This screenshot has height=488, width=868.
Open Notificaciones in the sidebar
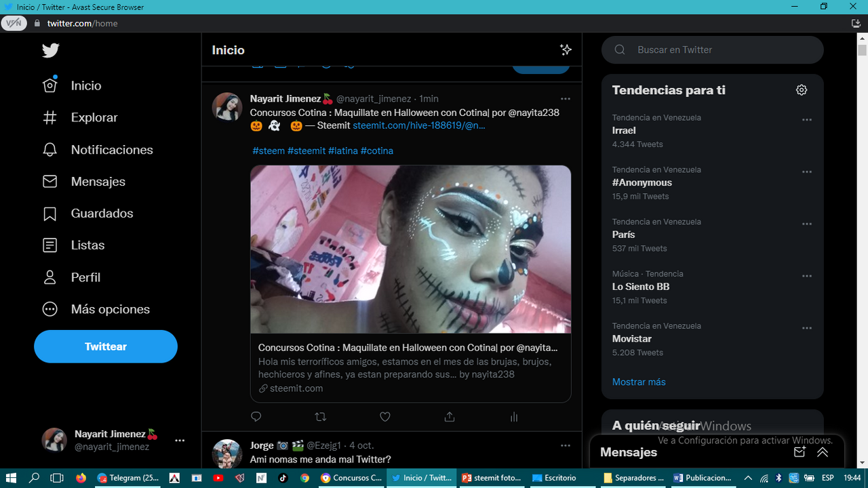pyautogui.click(x=98, y=150)
